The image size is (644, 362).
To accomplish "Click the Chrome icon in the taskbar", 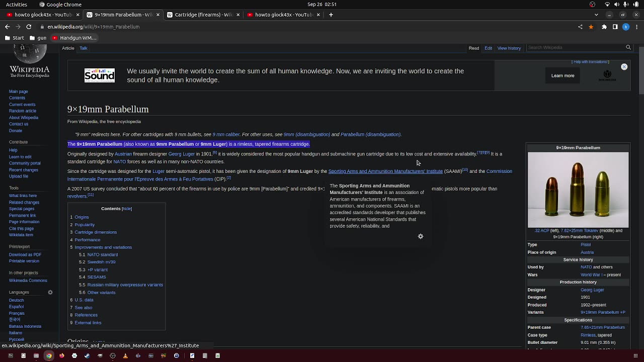I will click(49, 355).
